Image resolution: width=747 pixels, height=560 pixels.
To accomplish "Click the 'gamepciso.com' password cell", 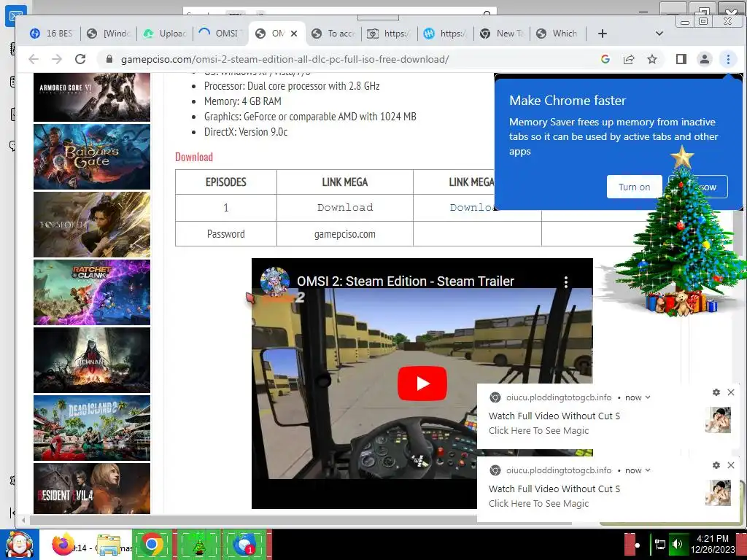I will 345,234.
